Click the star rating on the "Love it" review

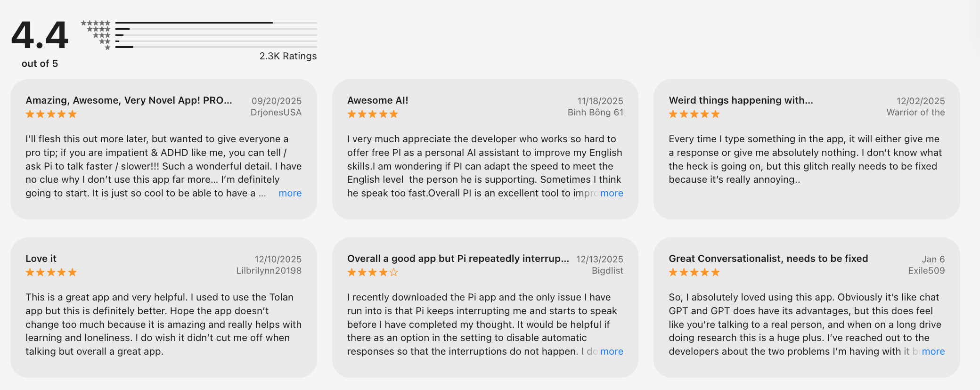(x=51, y=272)
